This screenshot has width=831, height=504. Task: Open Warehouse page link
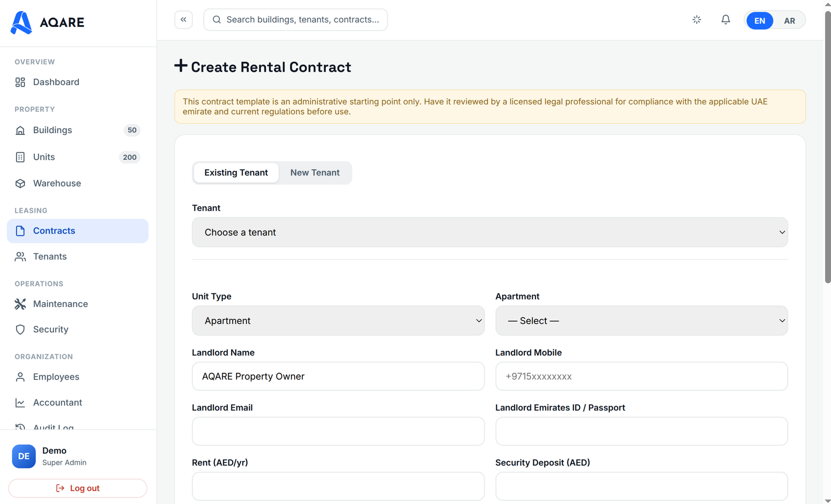(77, 183)
